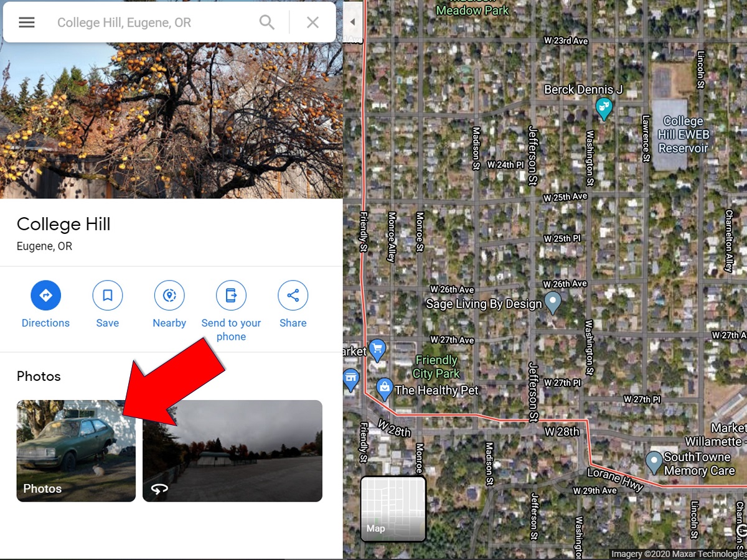Collapse the side panel arrow
The height and width of the screenshot is (560, 747).
pos(352,22)
